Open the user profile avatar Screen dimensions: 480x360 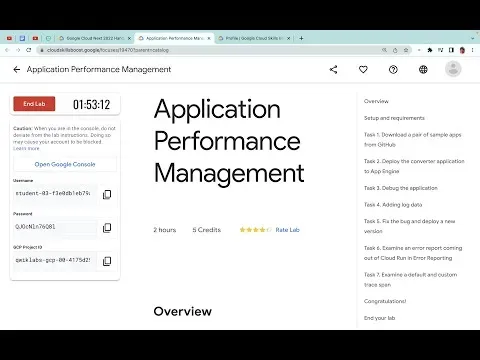click(453, 69)
